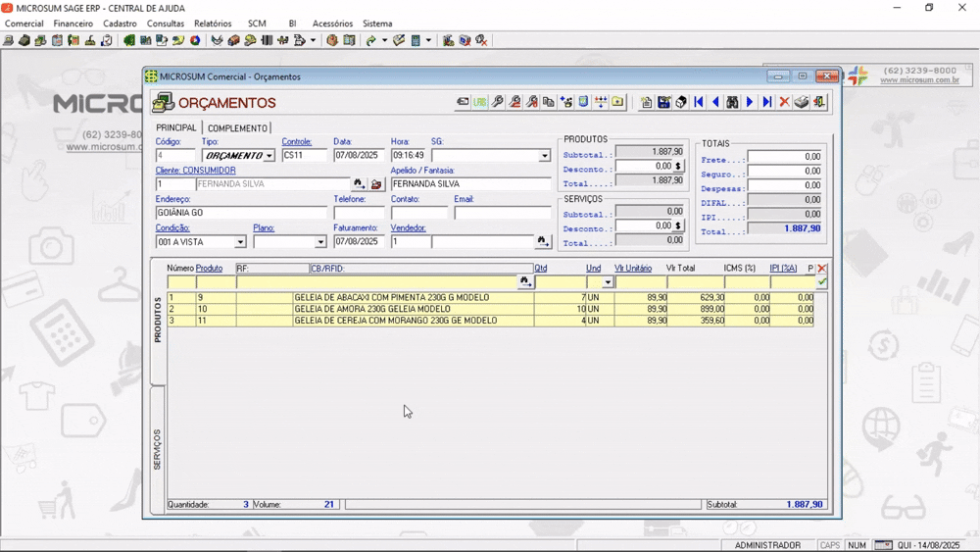Viewport: 980px width, 552px height.
Task: Click the Vendedor link label
Action: 408,228
